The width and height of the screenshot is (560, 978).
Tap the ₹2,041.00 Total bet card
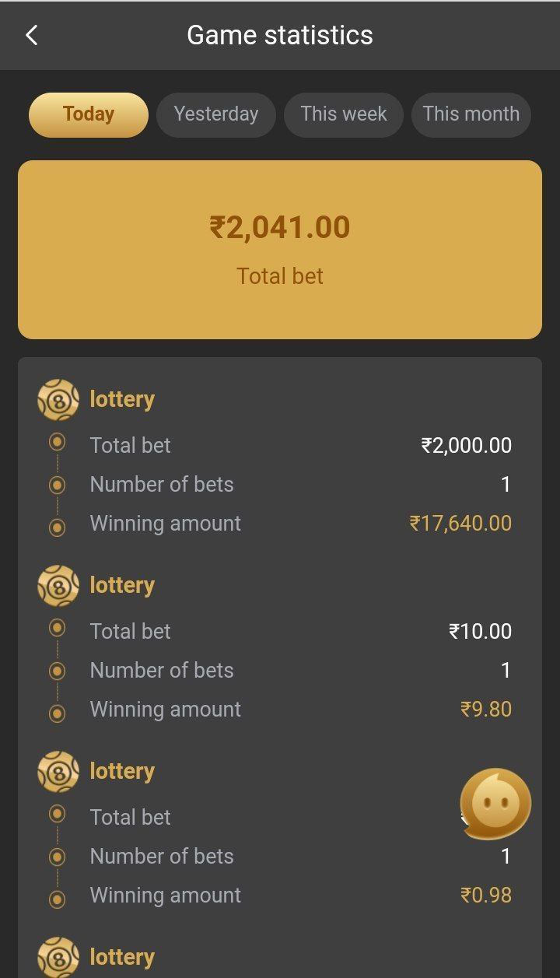(x=280, y=249)
